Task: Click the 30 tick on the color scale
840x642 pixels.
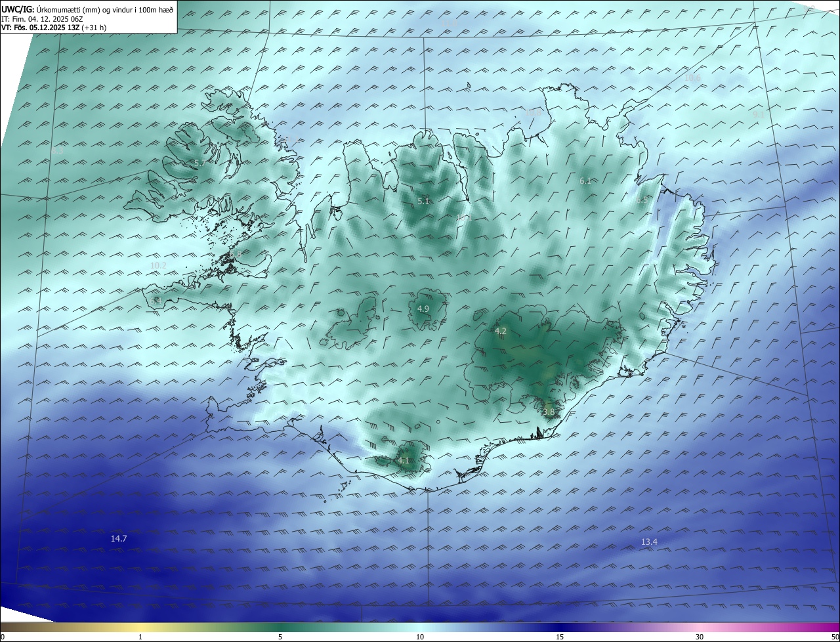Action: coord(700,637)
